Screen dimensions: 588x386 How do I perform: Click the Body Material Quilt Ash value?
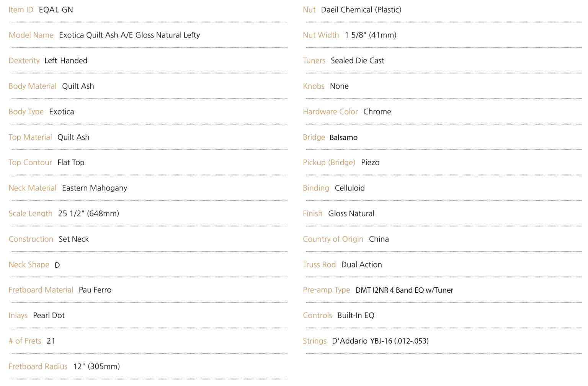78,86
